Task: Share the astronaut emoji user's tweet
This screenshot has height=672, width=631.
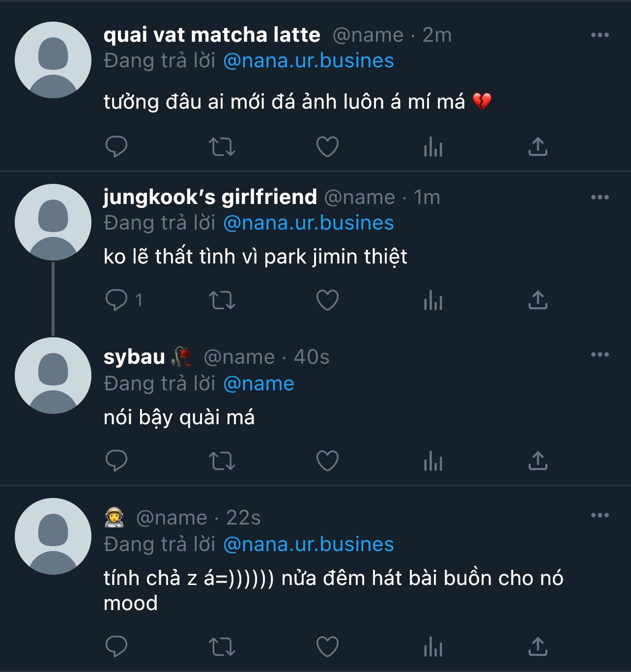Action: 538,646
